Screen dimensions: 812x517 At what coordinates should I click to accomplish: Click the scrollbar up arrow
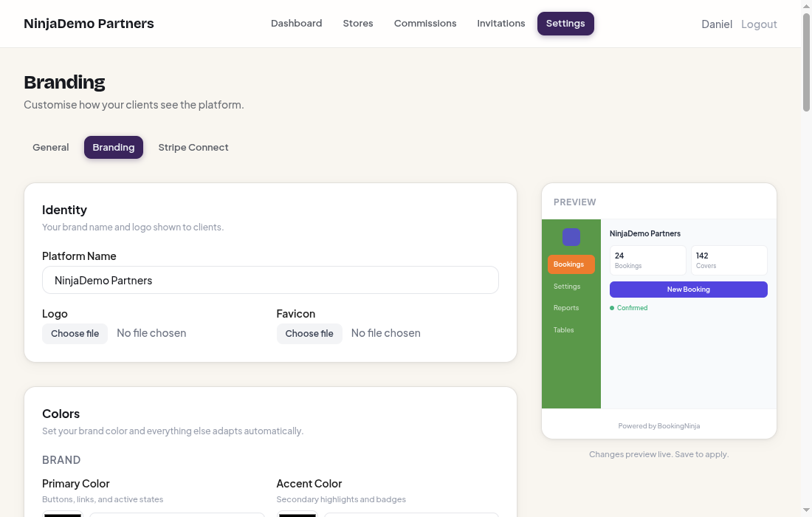(x=806, y=6)
